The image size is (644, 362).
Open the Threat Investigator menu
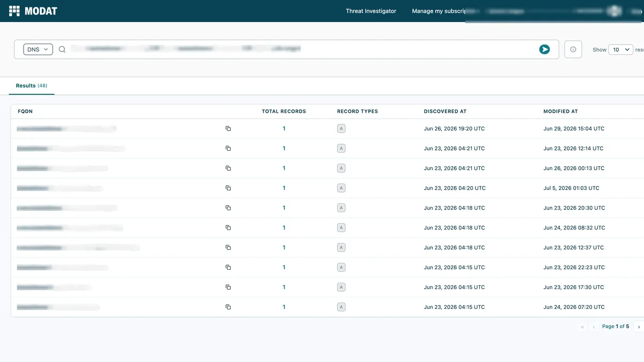tap(371, 11)
